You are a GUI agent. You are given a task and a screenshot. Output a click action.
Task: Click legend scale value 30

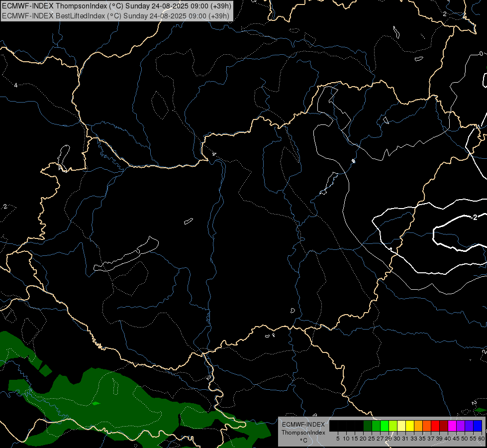point(397,439)
